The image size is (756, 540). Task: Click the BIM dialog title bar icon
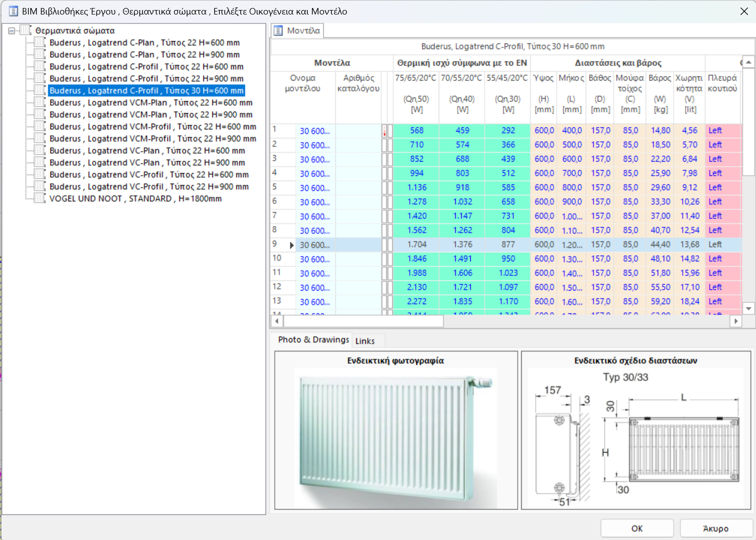13,11
